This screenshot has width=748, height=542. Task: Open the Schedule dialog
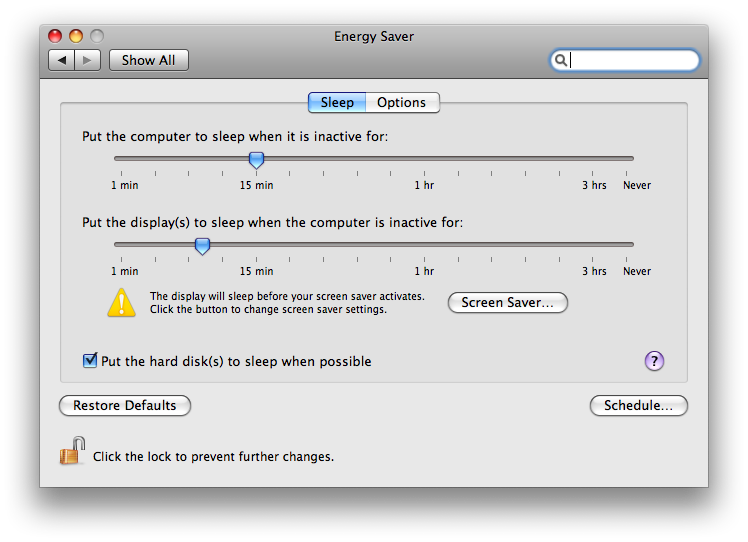639,406
